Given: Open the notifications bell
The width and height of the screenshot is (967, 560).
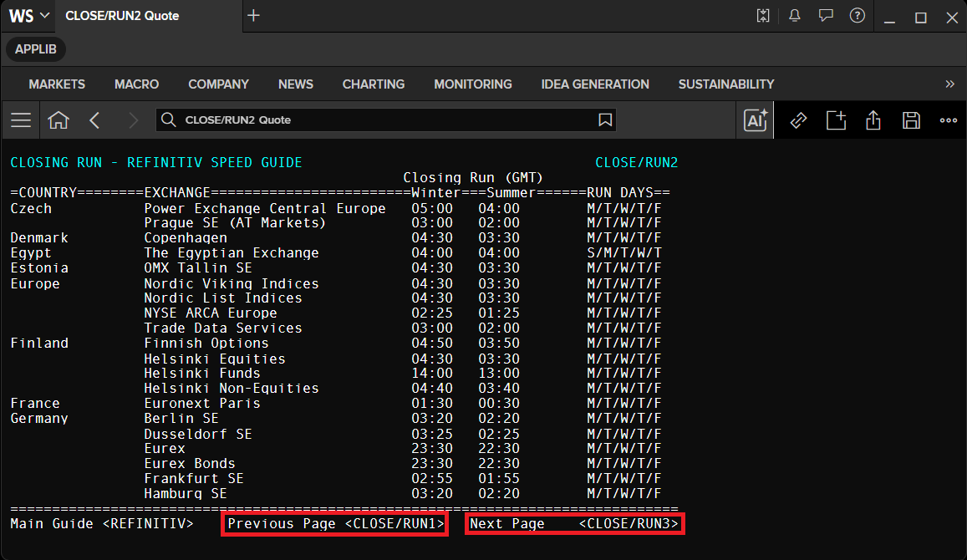Looking at the screenshot, I should [x=795, y=16].
